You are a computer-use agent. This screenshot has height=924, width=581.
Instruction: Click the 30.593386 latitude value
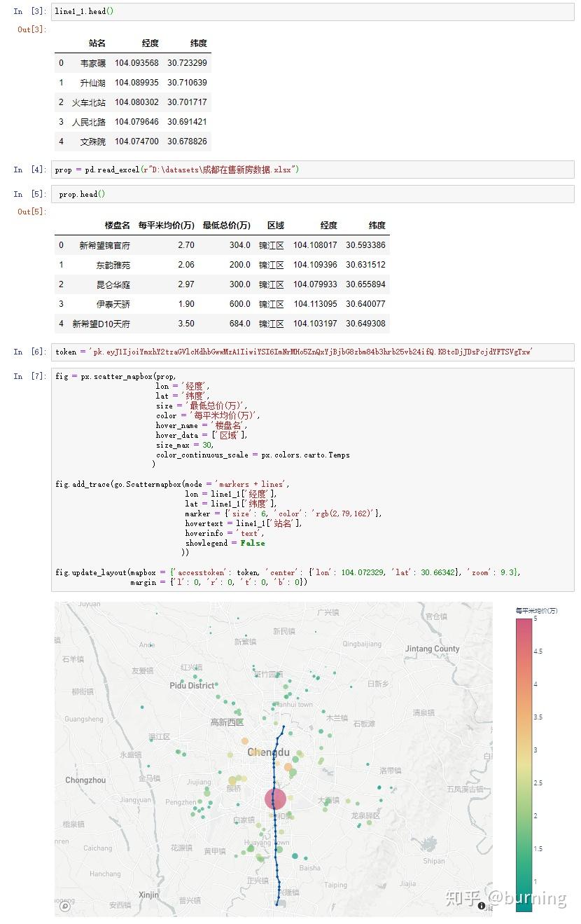click(x=365, y=245)
